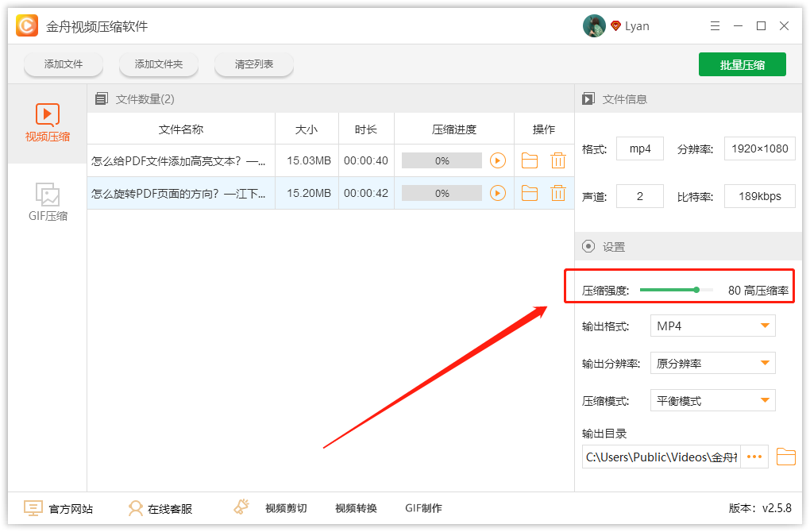Click the 大小 column header
The height and width of the screenshot is (532, 810).
[307, 129]
